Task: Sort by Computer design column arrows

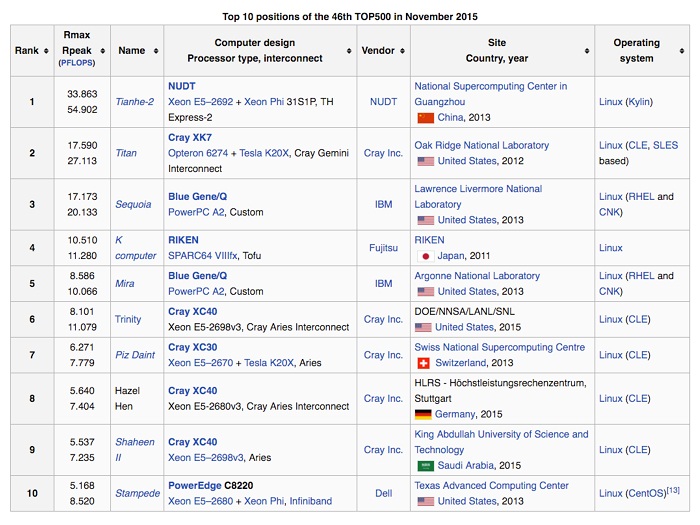Action: [x=349, y=51]
